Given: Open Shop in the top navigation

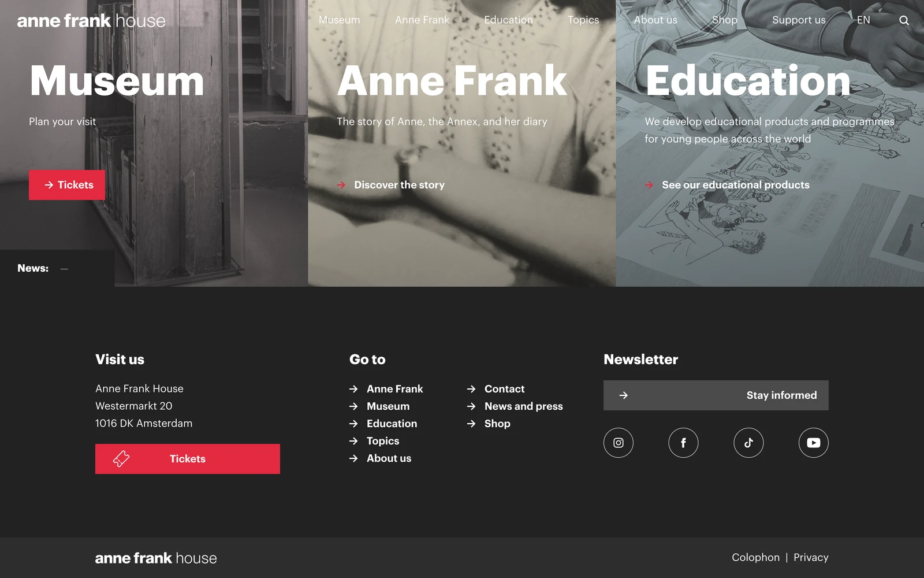Looking at the screenshot, I should pos(725,20).
